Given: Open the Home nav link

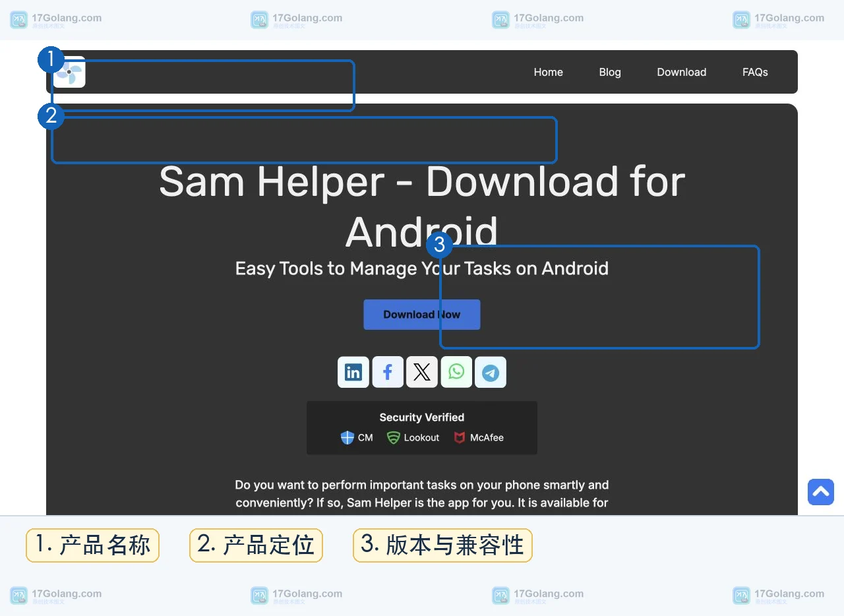Looking at the screenshot, I should (x=548, y=72).
